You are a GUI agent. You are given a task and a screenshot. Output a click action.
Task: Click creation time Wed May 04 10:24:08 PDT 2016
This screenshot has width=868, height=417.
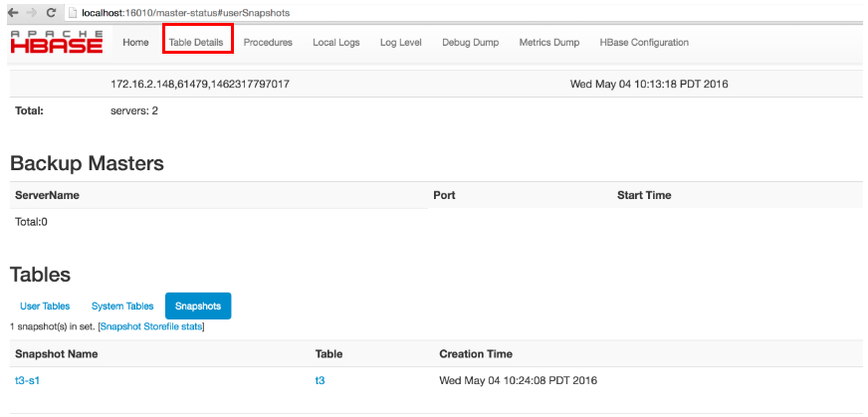point(519,380)
